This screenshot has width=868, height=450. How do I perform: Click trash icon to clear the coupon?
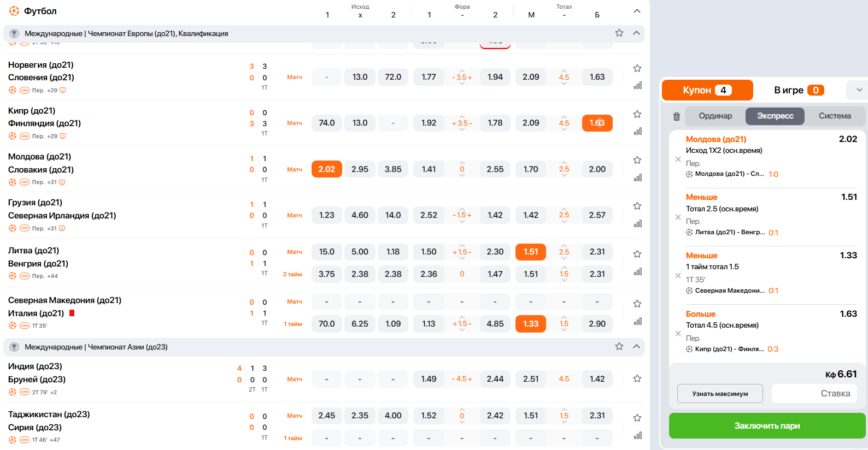(x=676, y=116)
